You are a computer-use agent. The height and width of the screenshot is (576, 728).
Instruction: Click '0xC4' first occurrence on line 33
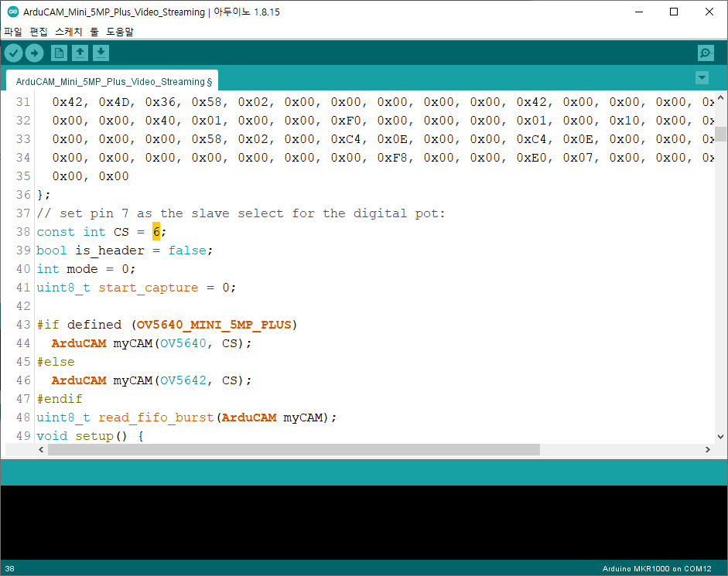click(x=346, y=138)
